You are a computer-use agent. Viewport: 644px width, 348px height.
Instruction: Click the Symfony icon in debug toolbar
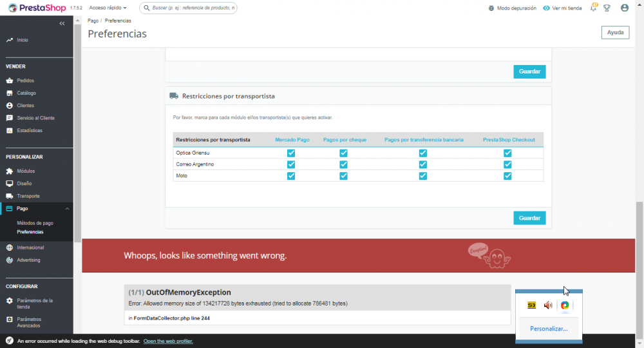[10, 341]
